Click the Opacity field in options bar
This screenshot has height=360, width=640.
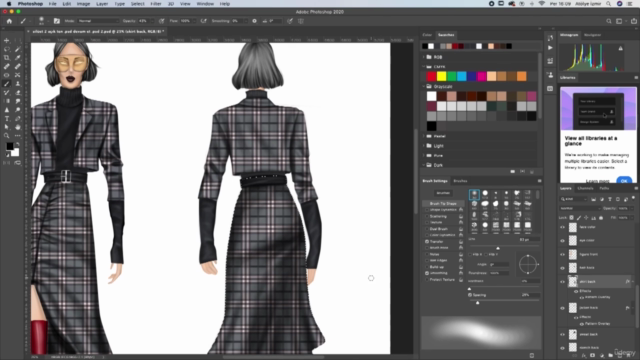click(143, 21)
